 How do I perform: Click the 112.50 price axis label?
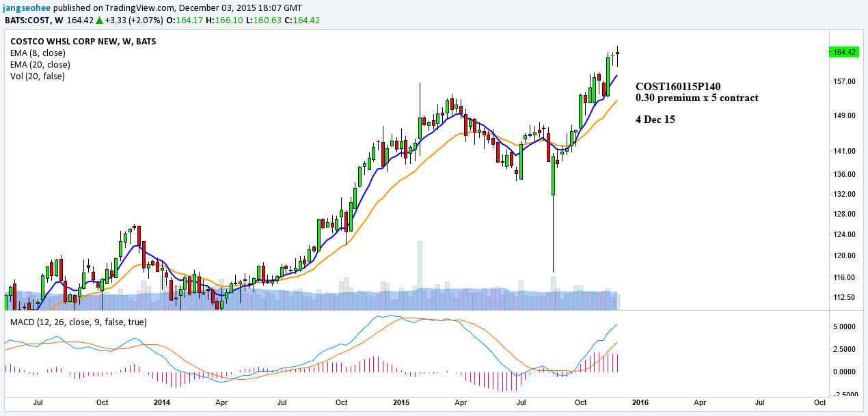844,297
